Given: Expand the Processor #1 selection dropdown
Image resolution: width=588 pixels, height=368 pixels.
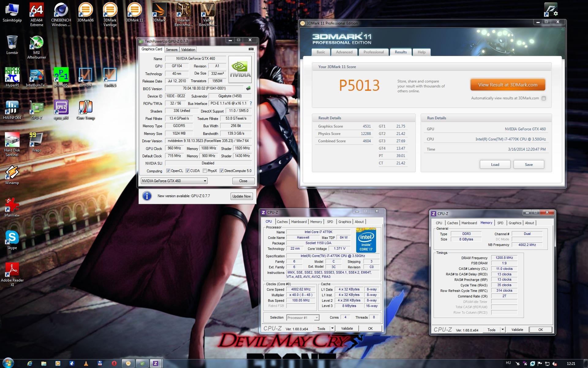Looking at the screenshot, I should (303, 318).
